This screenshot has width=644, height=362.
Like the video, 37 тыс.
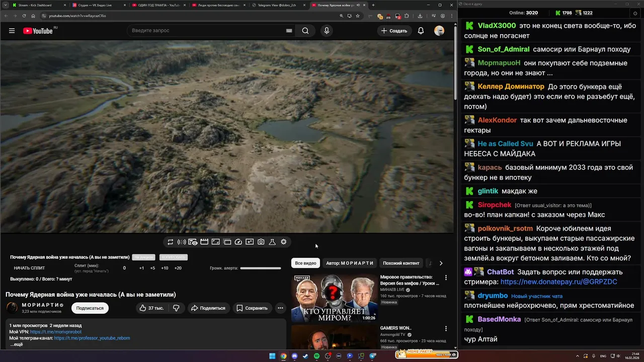[152, 308]
